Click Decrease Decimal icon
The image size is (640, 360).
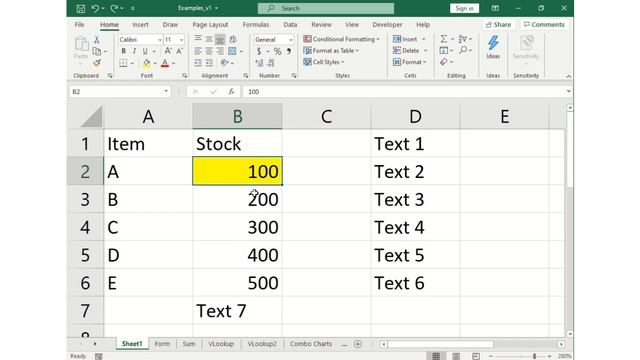tap(271, 63)
